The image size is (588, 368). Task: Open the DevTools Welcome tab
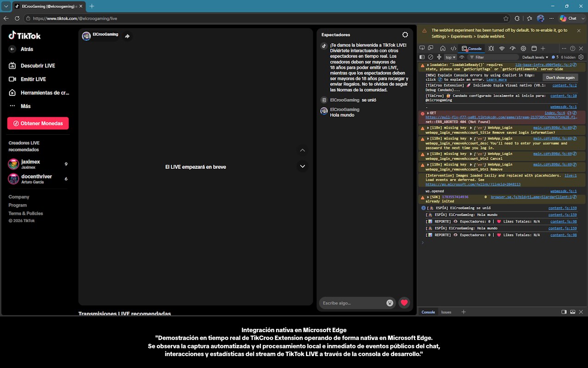[x=443, y=48]
